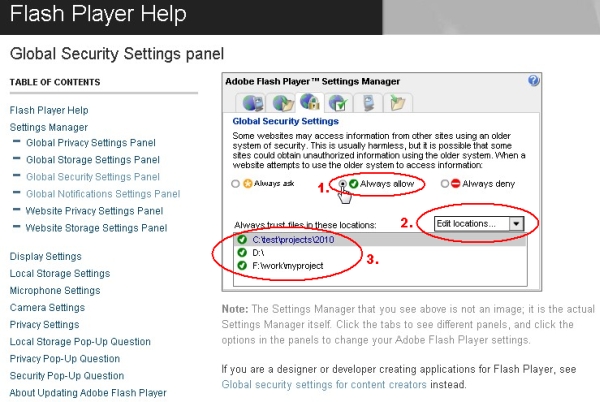
Task: Go to Global Security Settings Panel link
Action: click(x=93, y=177)
